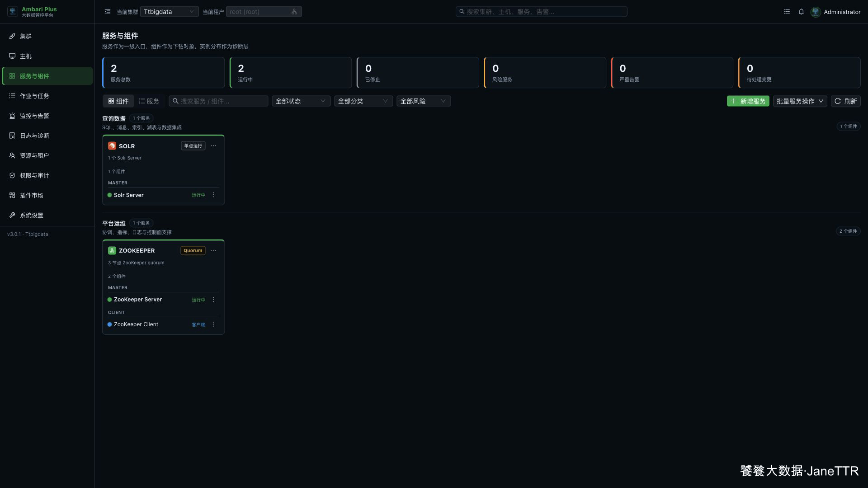The width and height of the screenshot is (868, 488).
Task: Open 集群 in the sidebar
Action: pyautogui.click(x=47, y=36)
